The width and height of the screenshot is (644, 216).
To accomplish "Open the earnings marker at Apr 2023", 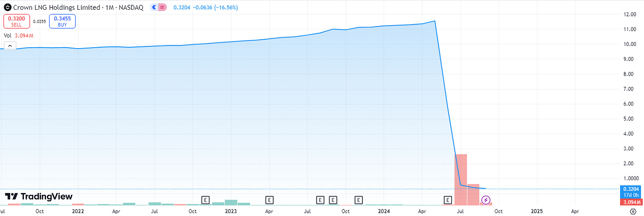I will 268,200.
